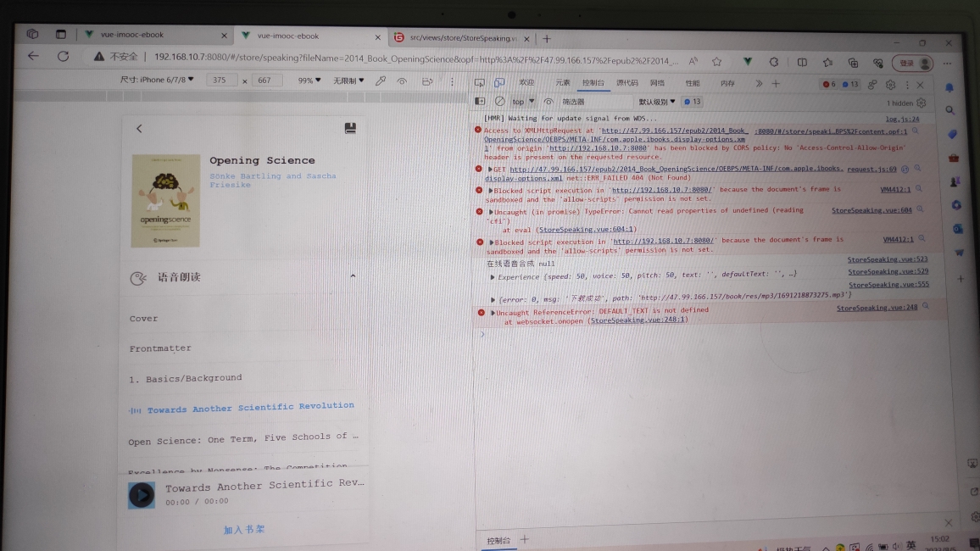Click the 6 errors counter badge

pos(829,84)
